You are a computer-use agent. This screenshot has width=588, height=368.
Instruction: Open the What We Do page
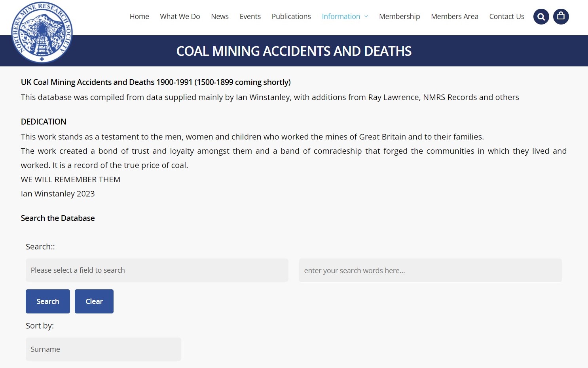[180, 17]
